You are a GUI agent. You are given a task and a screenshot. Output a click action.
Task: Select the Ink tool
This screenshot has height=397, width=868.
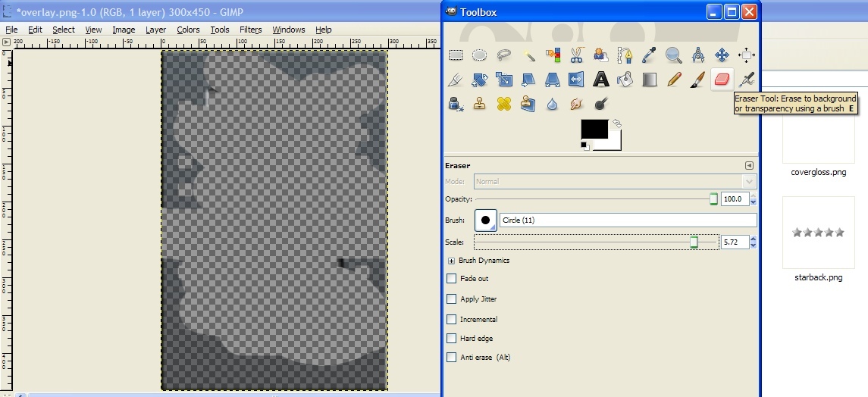(456, 103)
